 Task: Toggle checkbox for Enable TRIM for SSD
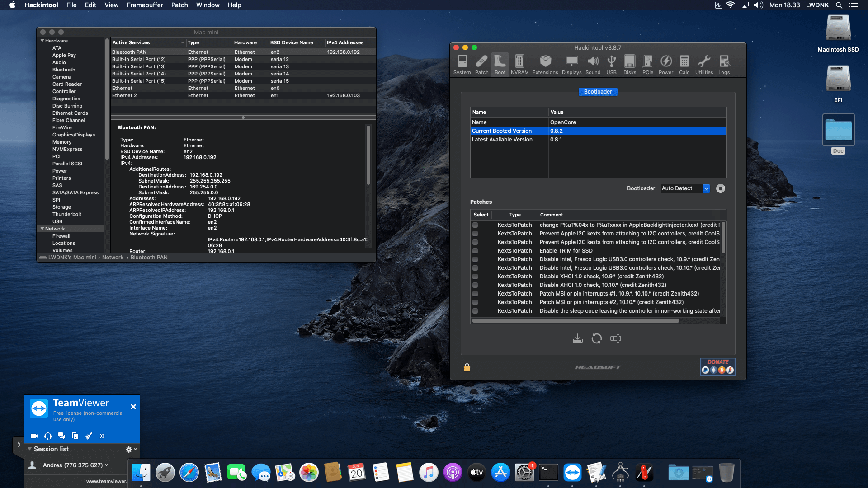click(x=475, y=251)
